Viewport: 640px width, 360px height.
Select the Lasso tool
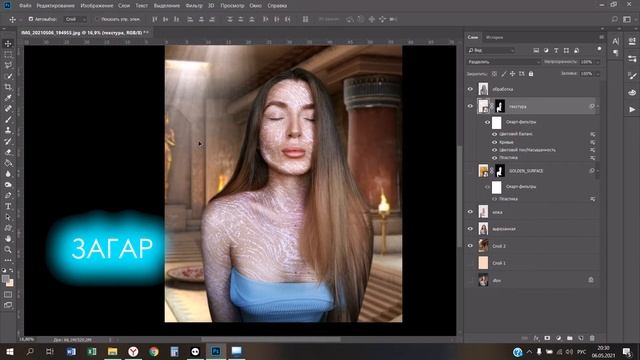(x=8, y=65)
